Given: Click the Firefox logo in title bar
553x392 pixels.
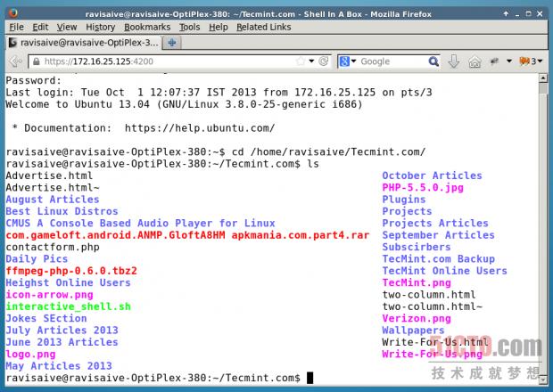Looking at the screenshot, I should (x=13, y=13).
